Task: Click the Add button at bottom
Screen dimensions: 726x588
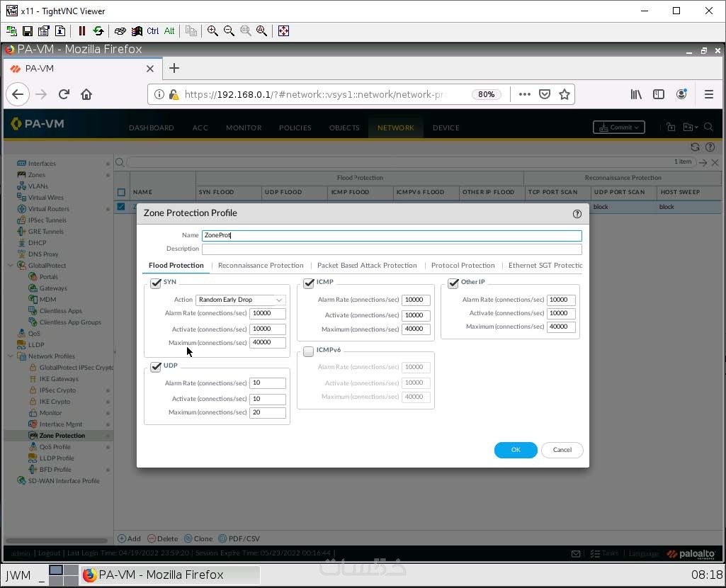Action: [x=129, y=539]
